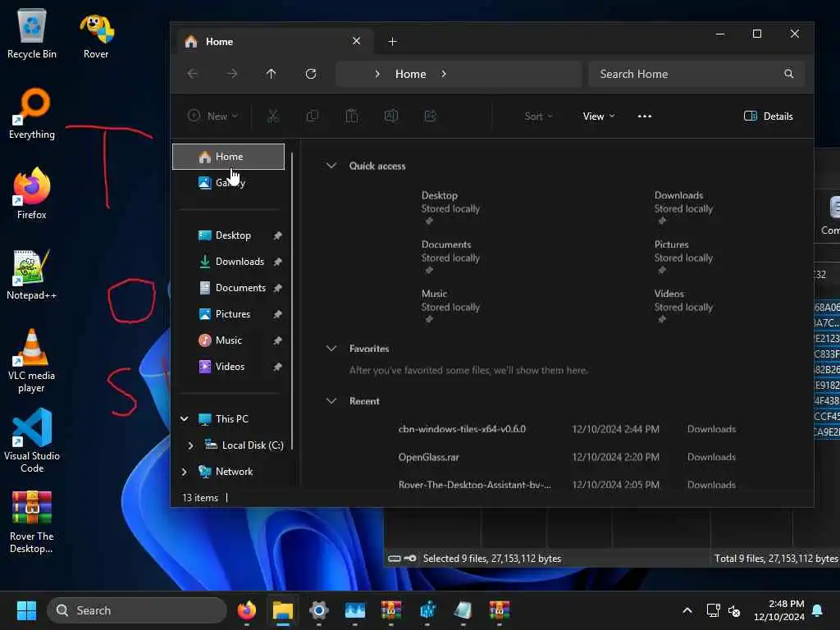Select Home in the navigation pane

tap(228, 157)
